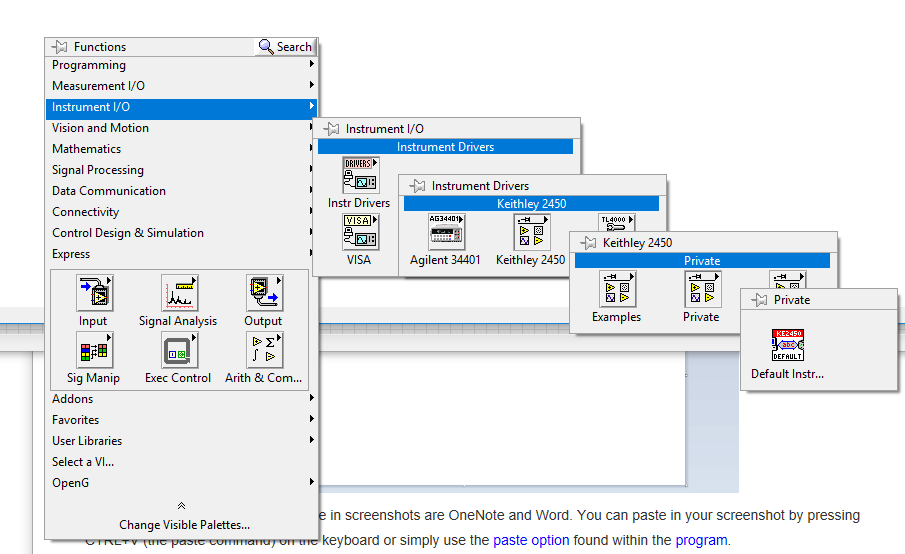Open the TL4000 driver icon
The width and height of the screenshot is (905, 554).
(616, 223)
